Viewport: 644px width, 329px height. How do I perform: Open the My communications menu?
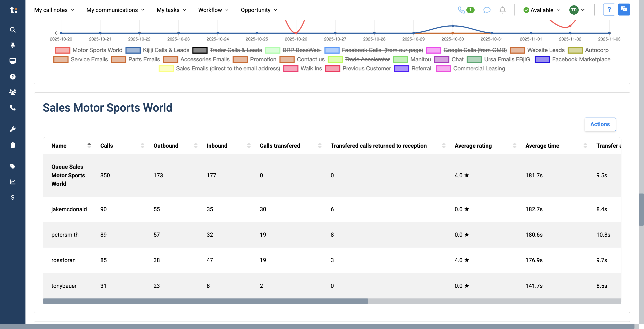(x=115, y=10)
